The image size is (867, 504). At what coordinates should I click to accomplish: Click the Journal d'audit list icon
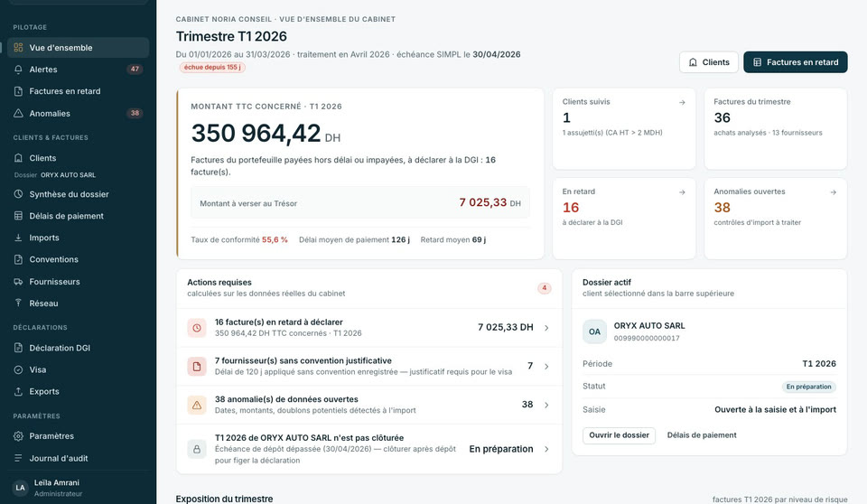pyautogui.click(x=18, y=458)
